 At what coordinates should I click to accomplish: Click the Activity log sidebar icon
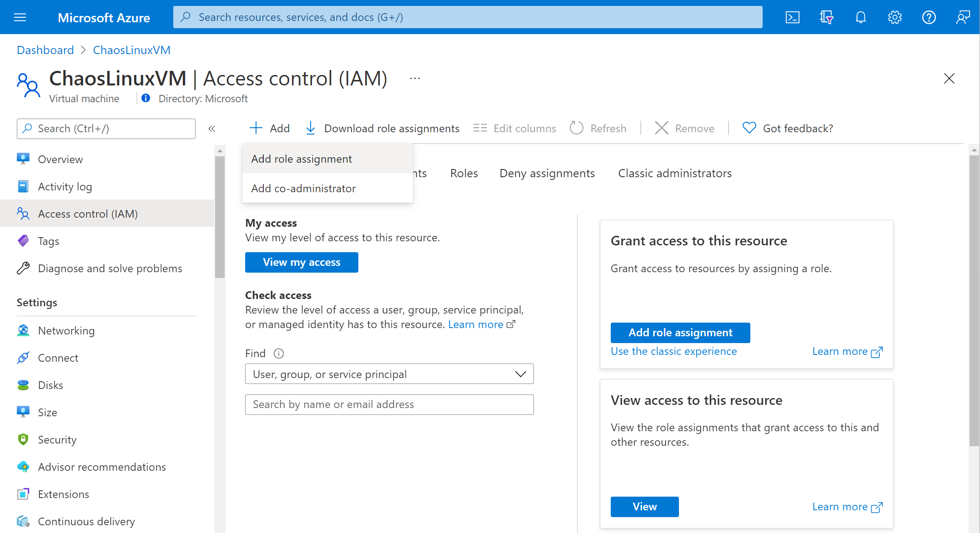[x=24, y=186]
